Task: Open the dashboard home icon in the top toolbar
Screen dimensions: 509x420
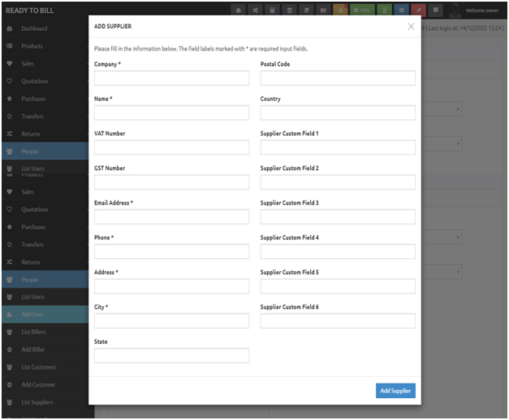Action: [x=239, y=10]
